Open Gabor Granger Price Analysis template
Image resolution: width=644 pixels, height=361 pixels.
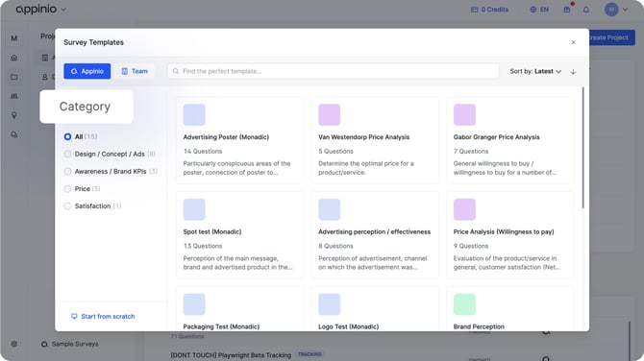510,140
